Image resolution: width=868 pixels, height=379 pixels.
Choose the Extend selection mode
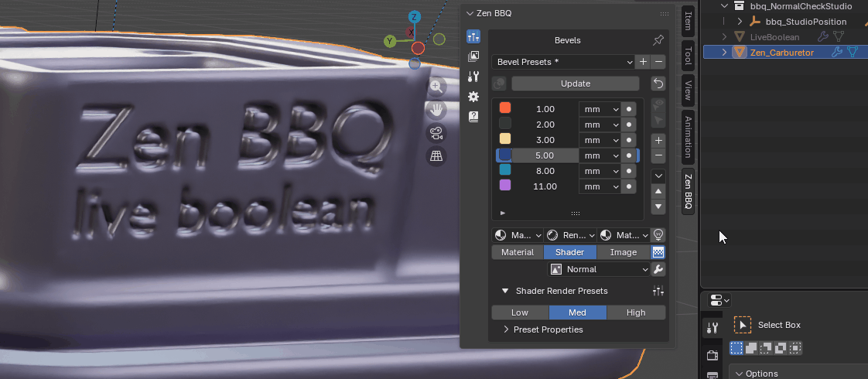coord(751,348)
